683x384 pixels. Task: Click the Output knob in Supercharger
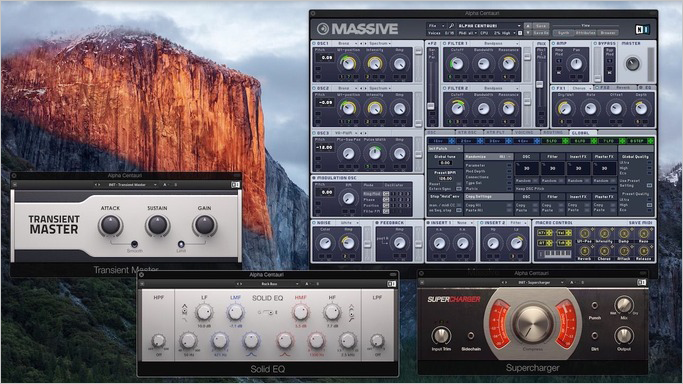[x=624, y=335]
